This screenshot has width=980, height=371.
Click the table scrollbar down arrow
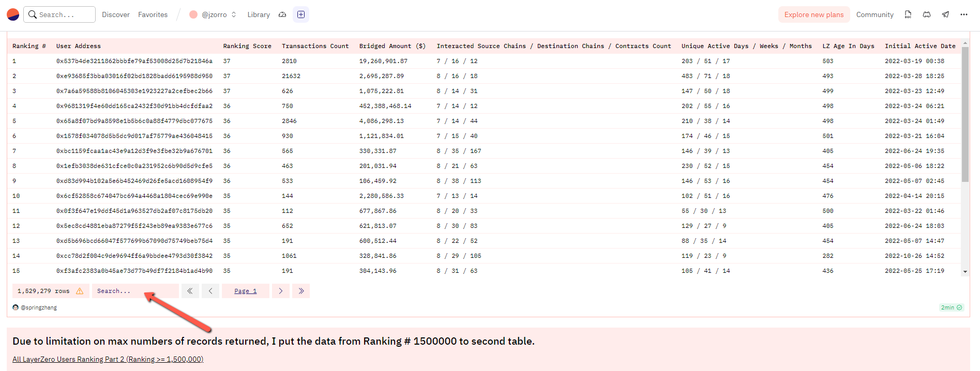pos(965,272)
